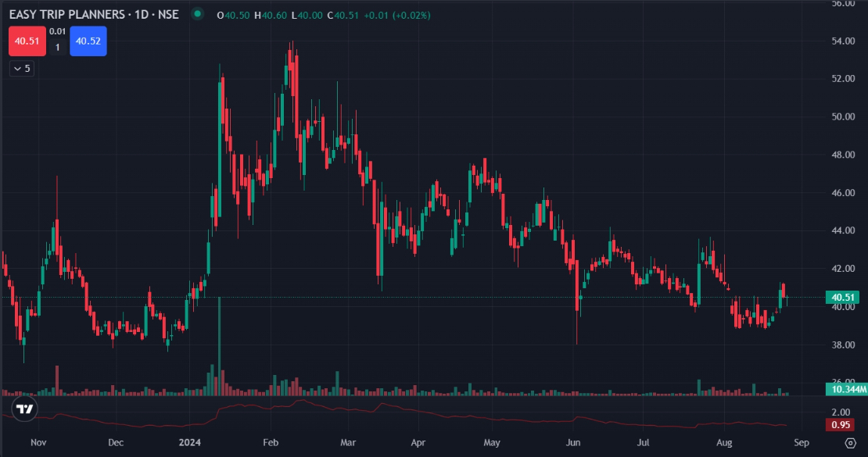Click the 2.00 scale label of lower indicator

tap(841, 412)
